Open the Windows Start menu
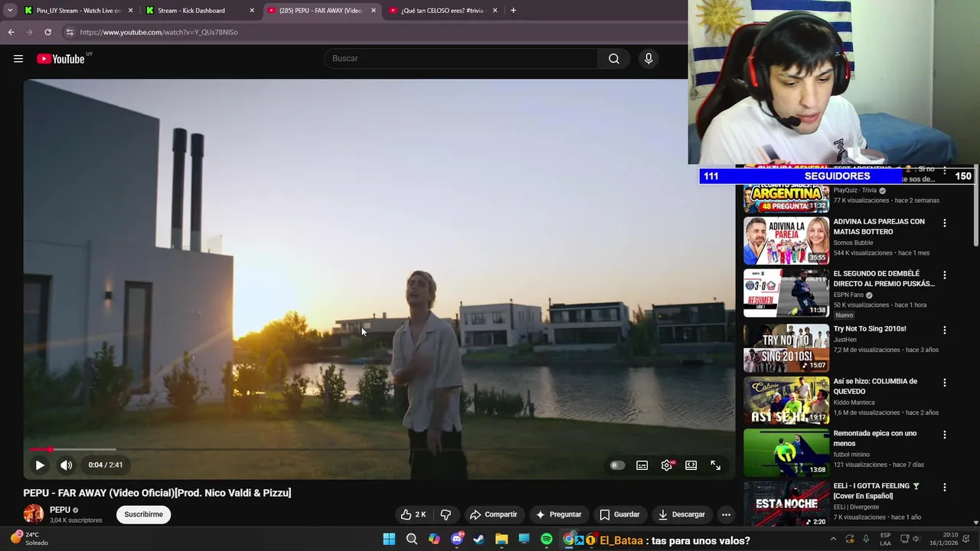The image size is (980, 551). point(389,540)
